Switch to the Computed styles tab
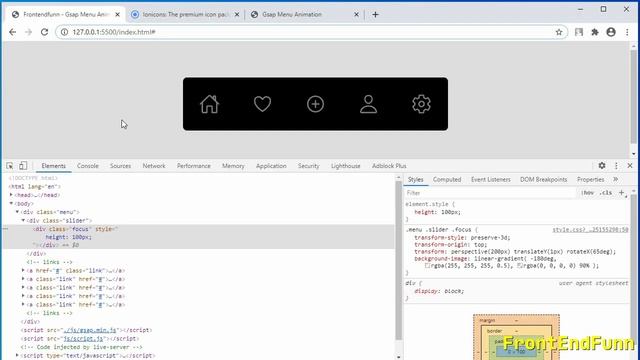The image size is (640, 360). pos(447,179)
